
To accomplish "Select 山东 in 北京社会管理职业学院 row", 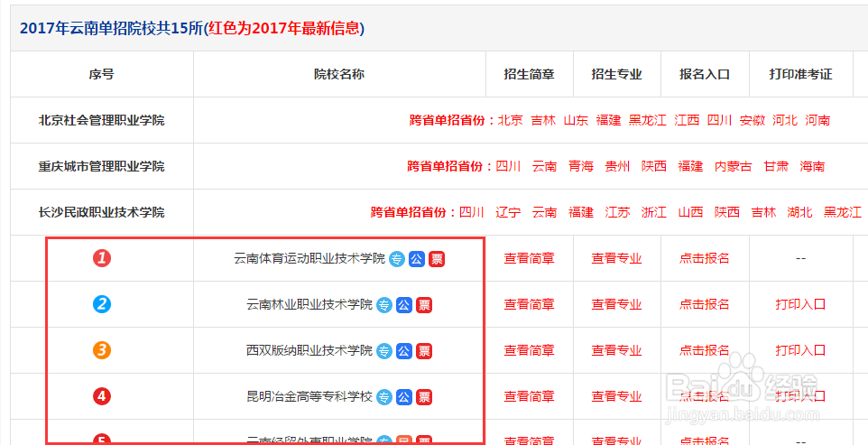I will tap(576, 120).
